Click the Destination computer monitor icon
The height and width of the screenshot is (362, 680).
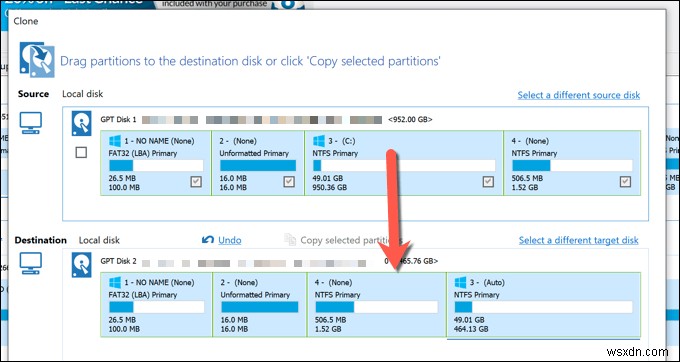31,264
